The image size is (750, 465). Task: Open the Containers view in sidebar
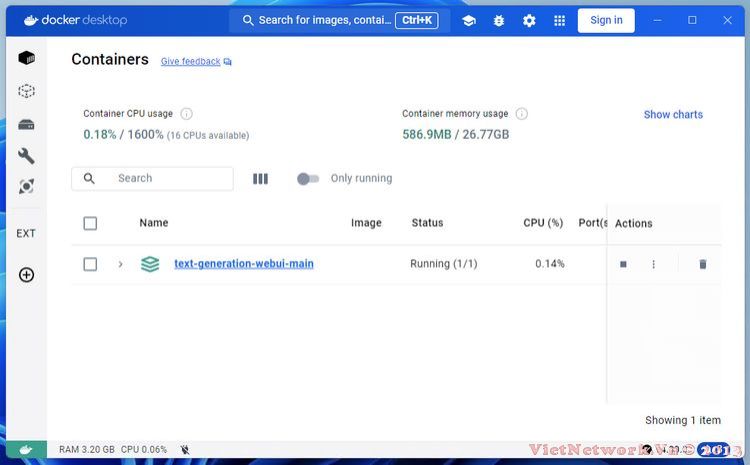(x=27, y=58)
